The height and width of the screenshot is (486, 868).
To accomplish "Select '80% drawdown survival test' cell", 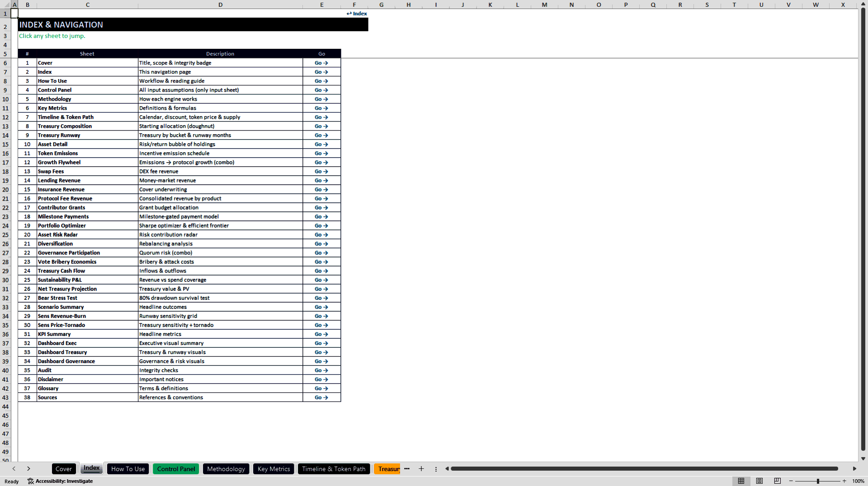I will click(220, 298).
